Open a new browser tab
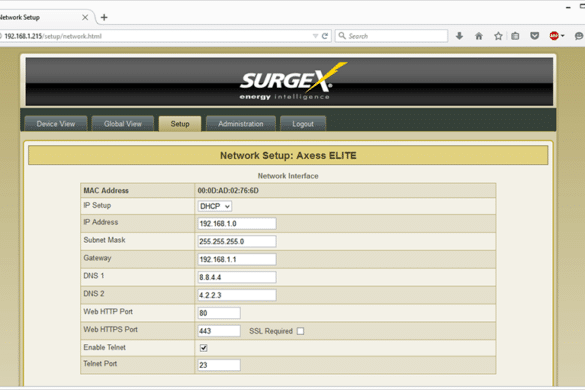This screenshot has width=585, height=390. (104, 17)
